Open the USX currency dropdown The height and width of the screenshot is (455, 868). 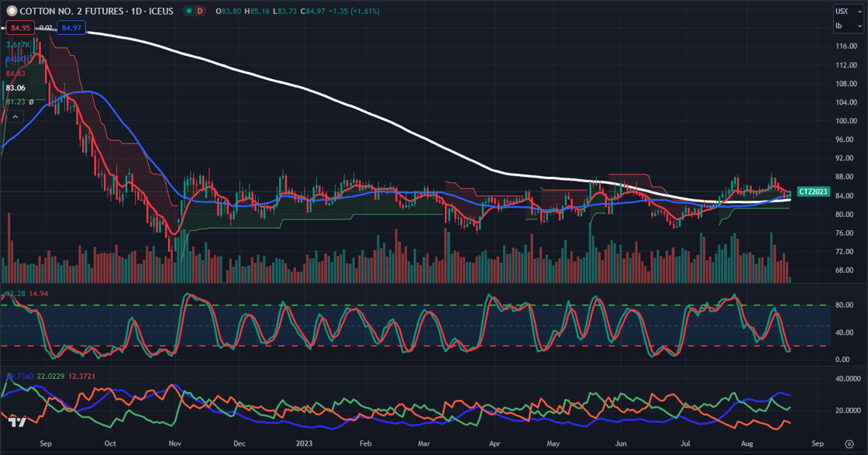(848, 11)
